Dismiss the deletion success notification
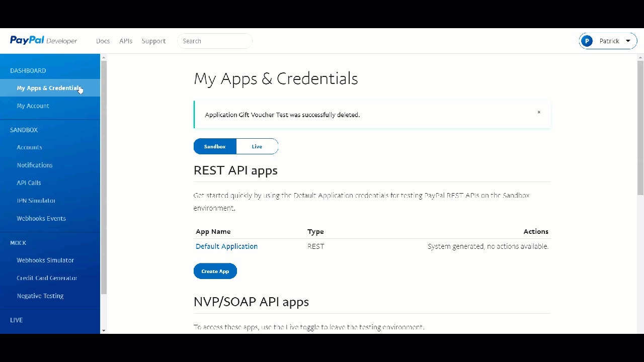644x362 pixels. [539, 112]
